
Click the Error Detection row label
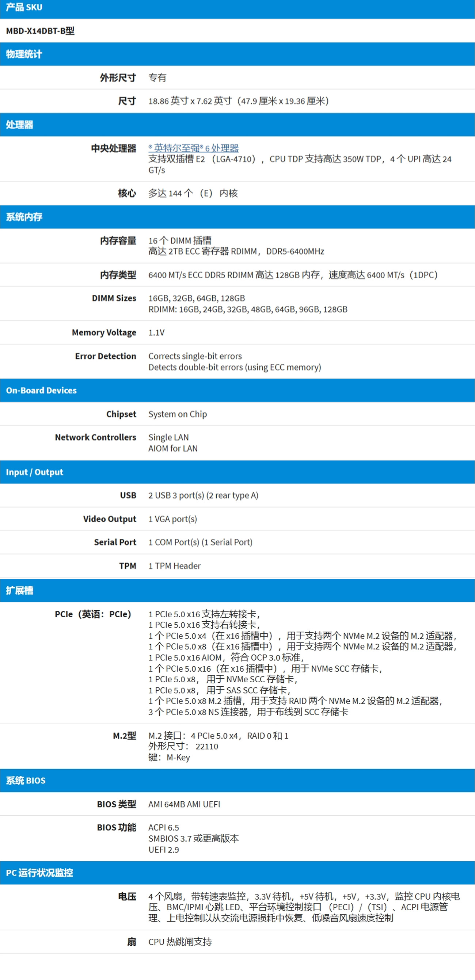106,356
